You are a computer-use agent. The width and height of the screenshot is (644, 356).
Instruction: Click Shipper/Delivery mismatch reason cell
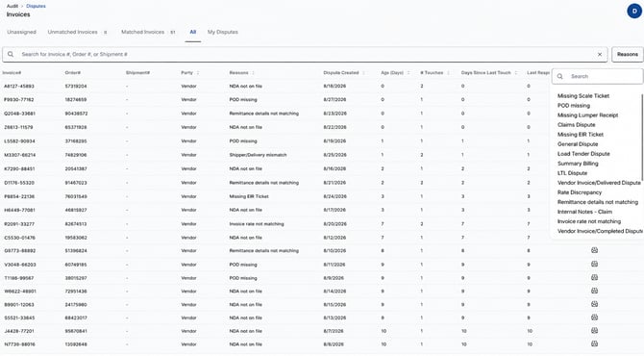coord(258,155)
